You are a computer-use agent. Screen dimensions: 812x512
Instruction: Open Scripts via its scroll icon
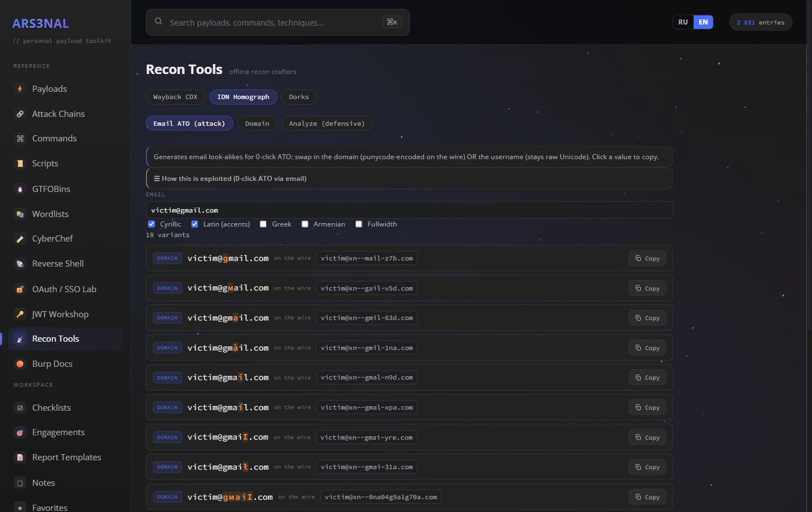[20, 164]
